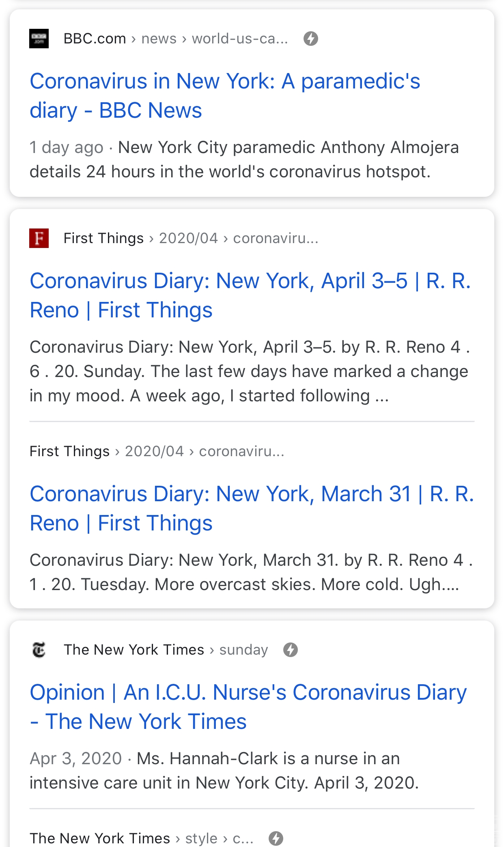Click the second First Things 2020/04 breadcrumb
The height and width of the screenshot is (847, 504).
pyautogui.click(x=157, y=451)
